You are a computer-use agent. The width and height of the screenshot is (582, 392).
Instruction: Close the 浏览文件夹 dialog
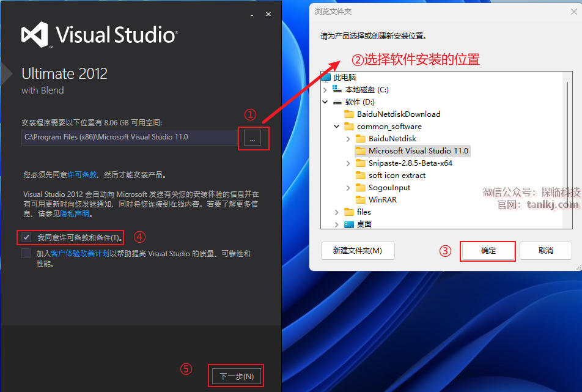pos(574,12)
